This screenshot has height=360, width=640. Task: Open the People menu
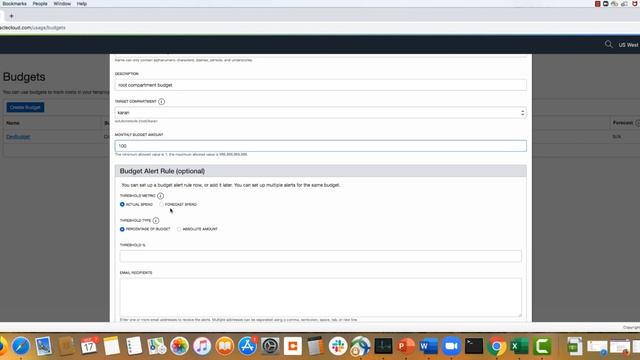(40, 4)
